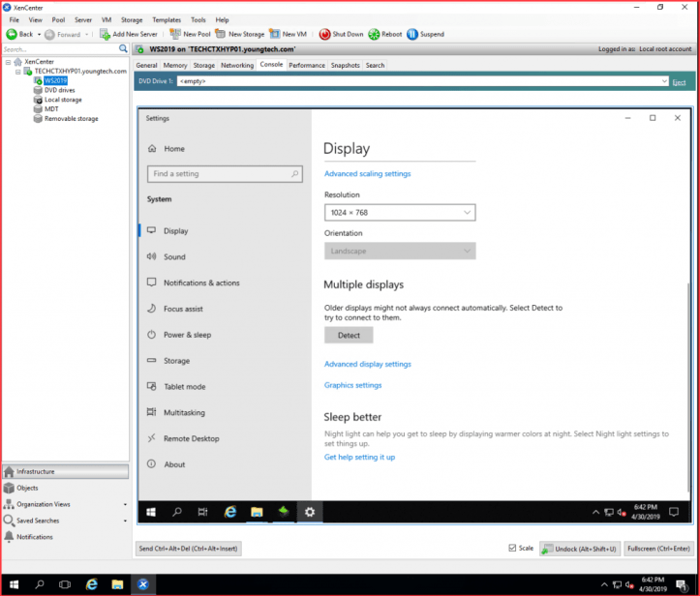Viewport: 700px width, 596px height.
Task: Expand Saved Searches arrow
Action: [x=125, y=521]
